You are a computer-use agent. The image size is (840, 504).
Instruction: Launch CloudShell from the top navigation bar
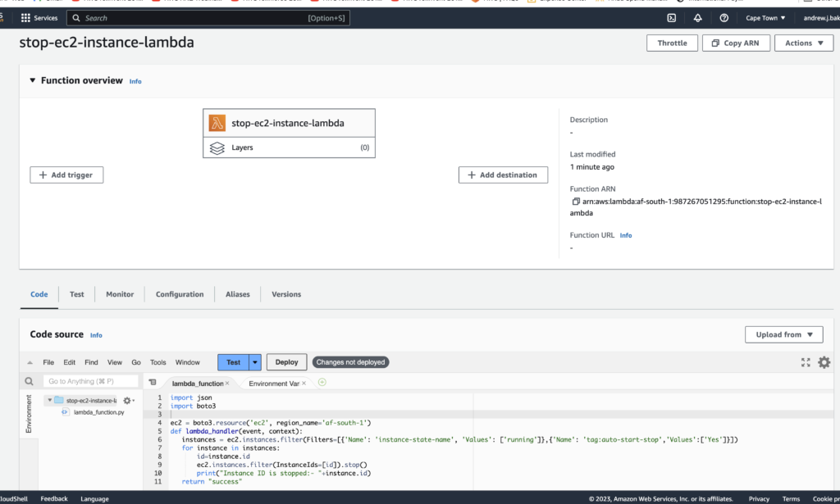pos(672,17)
